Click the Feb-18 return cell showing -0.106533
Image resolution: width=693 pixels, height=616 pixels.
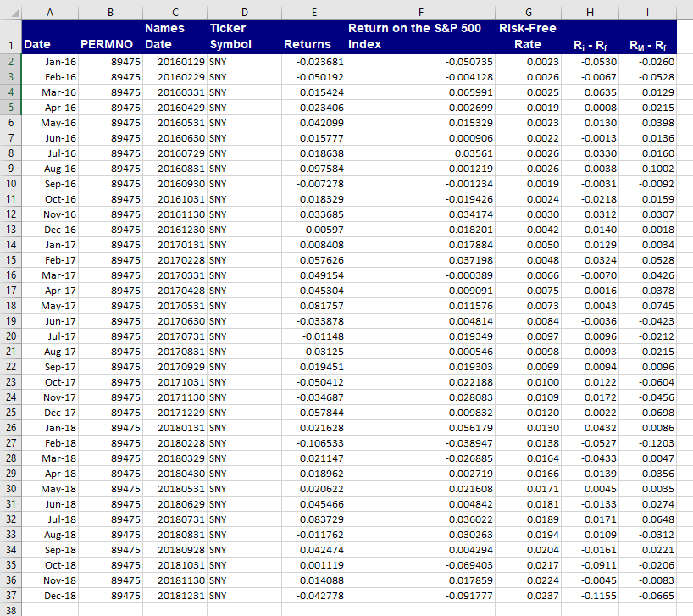point(313,443)
